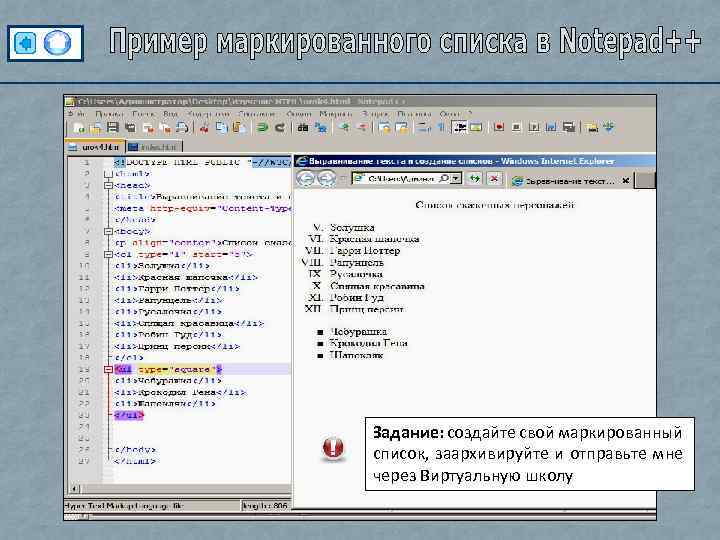Click the Show indent guide icon
720x540 pixels.
pos(459,127)
